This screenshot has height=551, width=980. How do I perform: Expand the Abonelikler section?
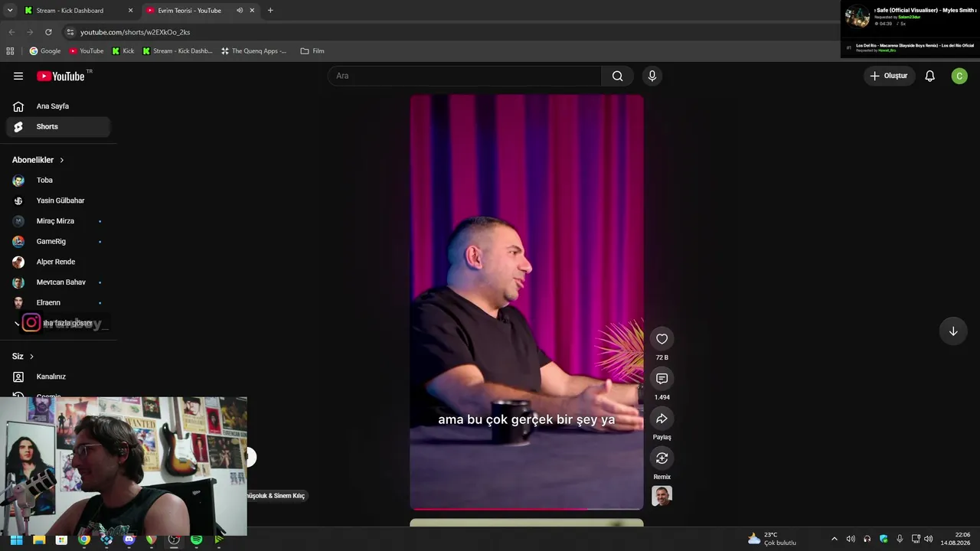click(38, 160)
